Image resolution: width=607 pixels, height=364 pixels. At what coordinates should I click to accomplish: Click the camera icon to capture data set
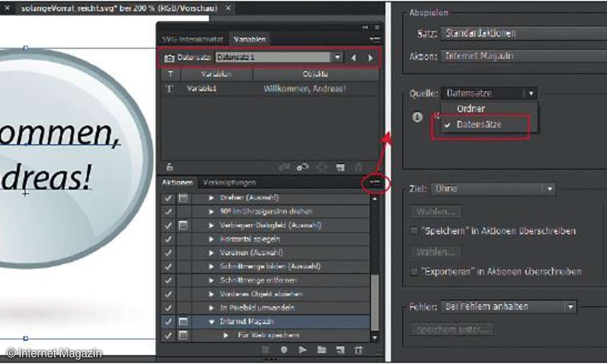pyautogui.click(x=169, y=58)
